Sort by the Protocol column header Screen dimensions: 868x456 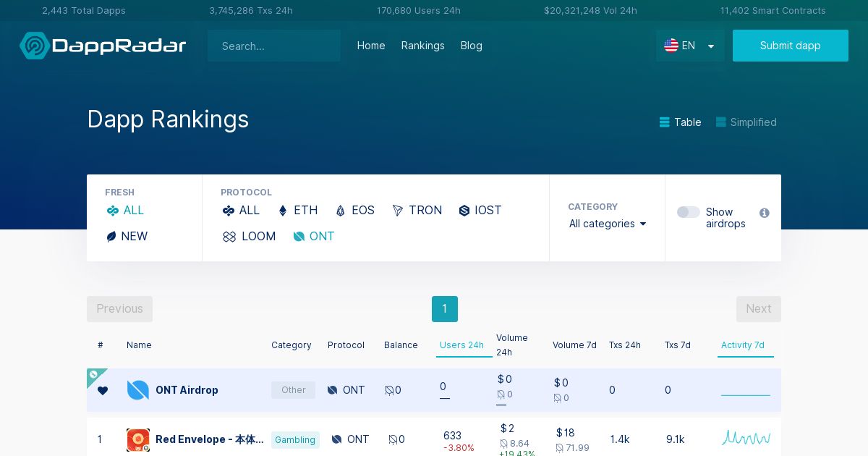click(x=346, y=345)
